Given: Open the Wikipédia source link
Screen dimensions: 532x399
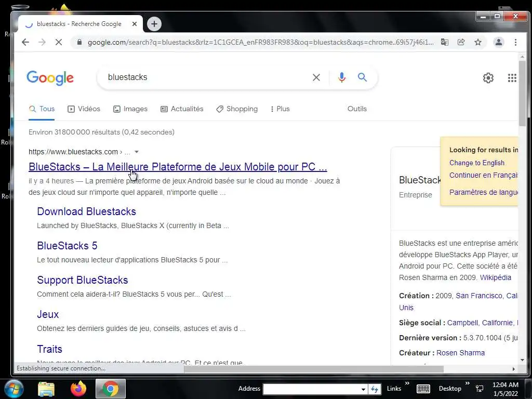Looking at the screenshot, I should [495, 277].
